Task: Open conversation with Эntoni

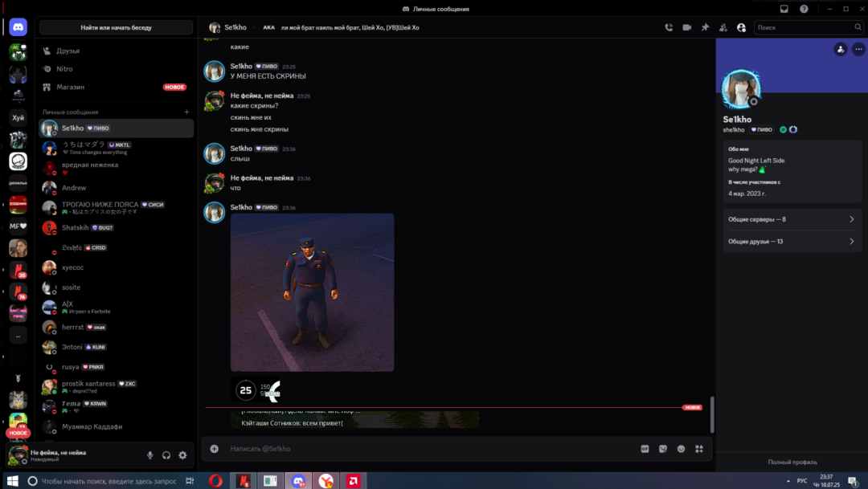Action: tap(117, 347)
